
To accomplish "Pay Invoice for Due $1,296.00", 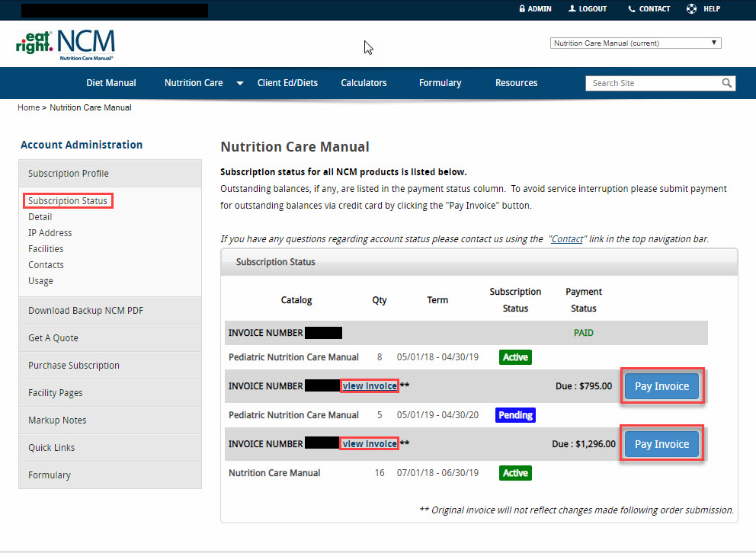I will (662, 444).
